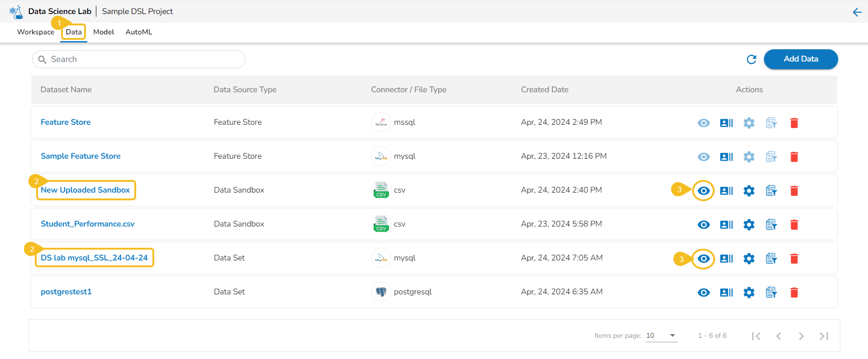Delete the Student_Performance.csv dataset
Screen dimensions: 868x359
[x=794, y=225]
